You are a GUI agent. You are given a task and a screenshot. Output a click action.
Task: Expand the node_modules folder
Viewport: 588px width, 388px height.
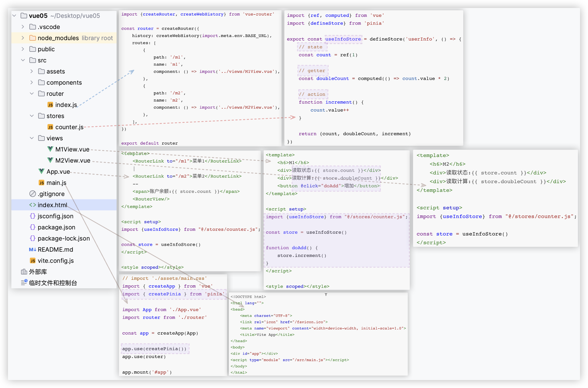23,38
